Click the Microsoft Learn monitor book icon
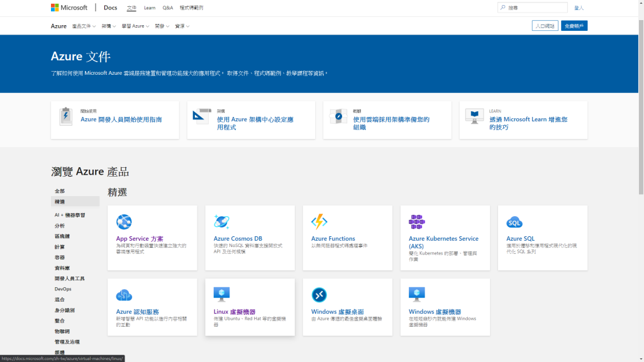The height and width of the screenshot is (362, 644). click(474, 116)
